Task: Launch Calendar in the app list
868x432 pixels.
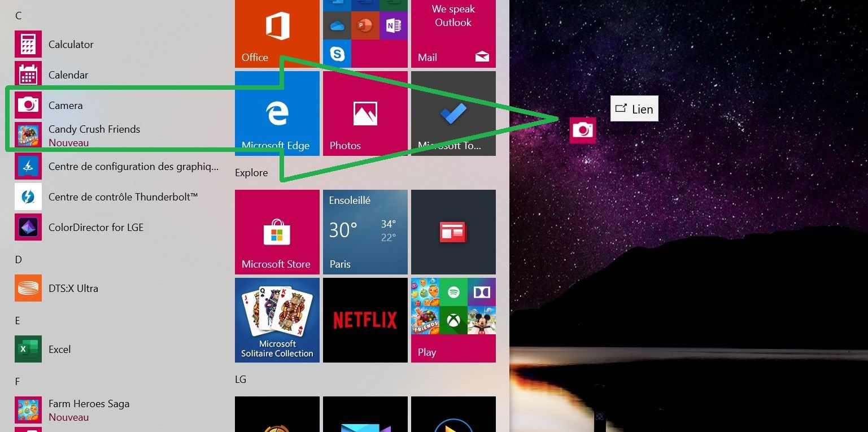Action: [x=68, y=75]
